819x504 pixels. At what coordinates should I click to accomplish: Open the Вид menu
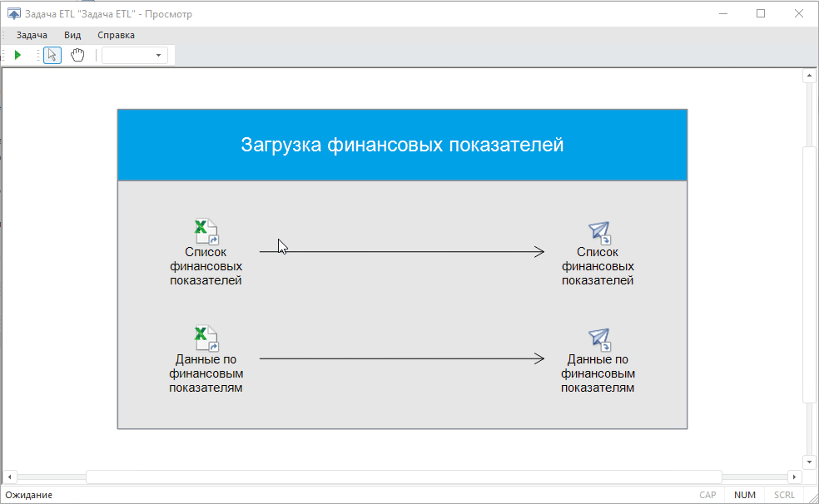(72, 35)
